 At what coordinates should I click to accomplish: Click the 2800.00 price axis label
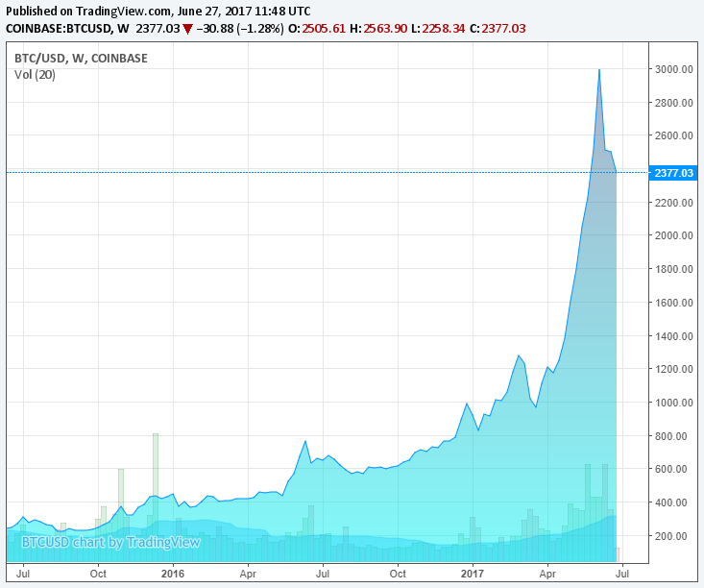coord(673,103)
